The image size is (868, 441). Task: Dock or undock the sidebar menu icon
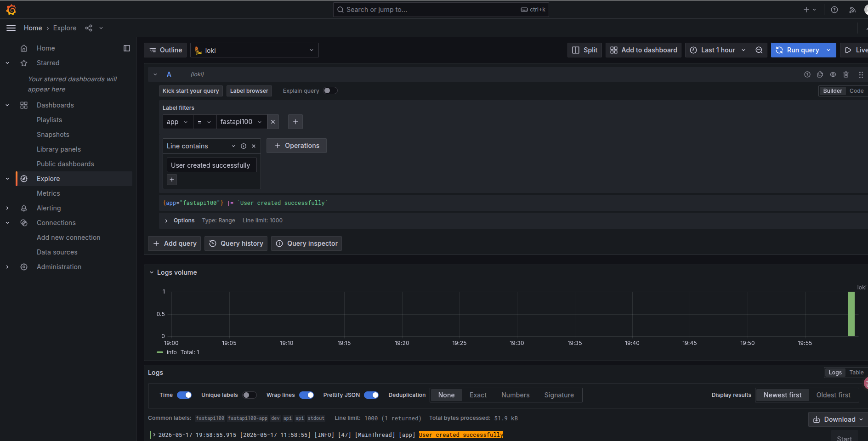127,48
